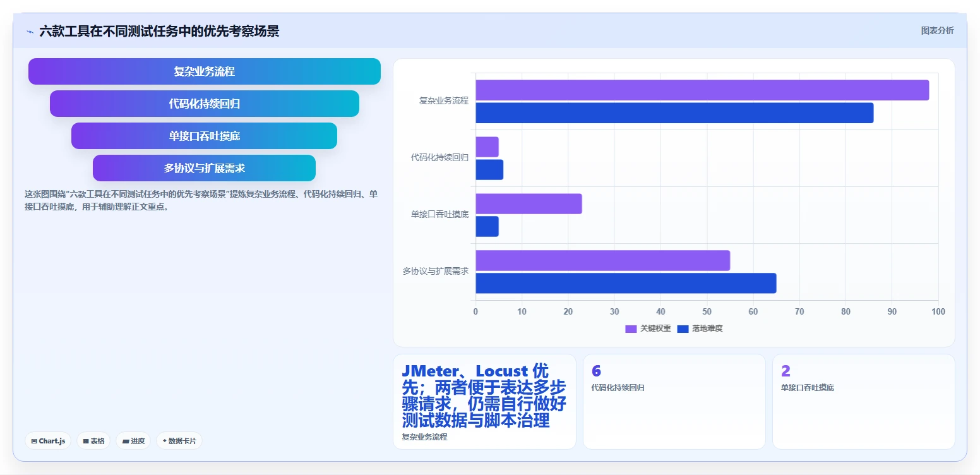
Task: Click the blue bar for 单接口吞吐摸底
Action: [487, 227]
